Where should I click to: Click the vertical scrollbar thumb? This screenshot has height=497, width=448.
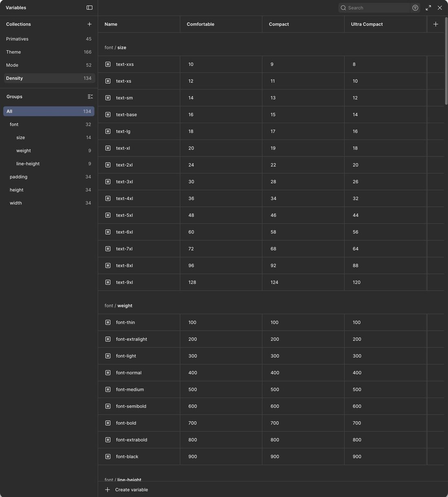tap(446, 61)
